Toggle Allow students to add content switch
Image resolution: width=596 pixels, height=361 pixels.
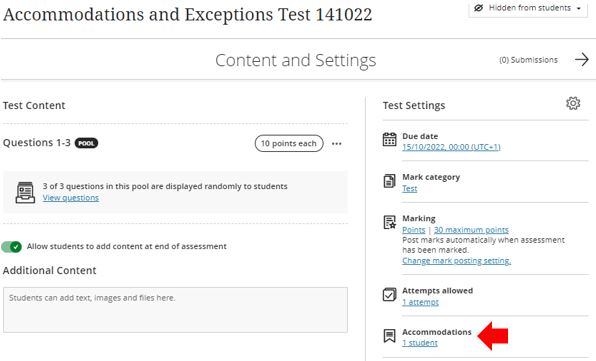coord(11,247)
